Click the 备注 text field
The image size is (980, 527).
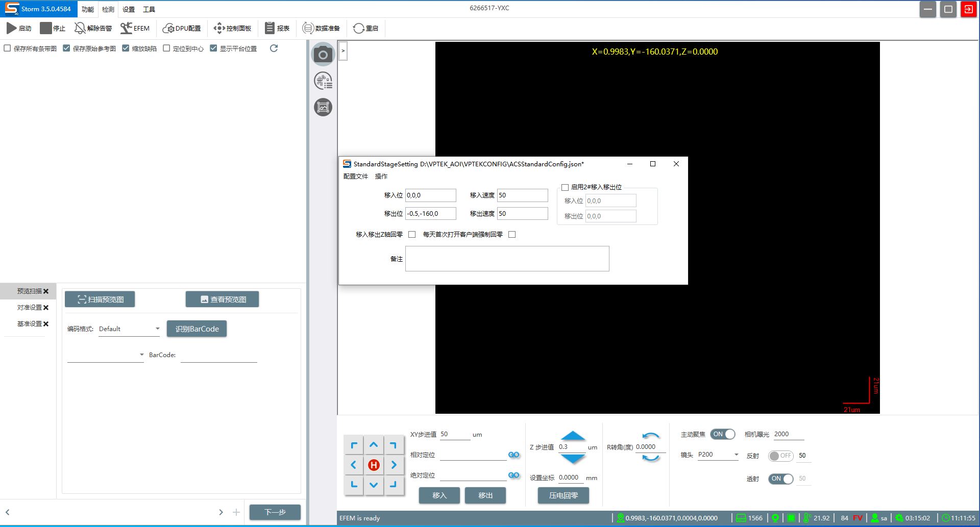[507, 259]
